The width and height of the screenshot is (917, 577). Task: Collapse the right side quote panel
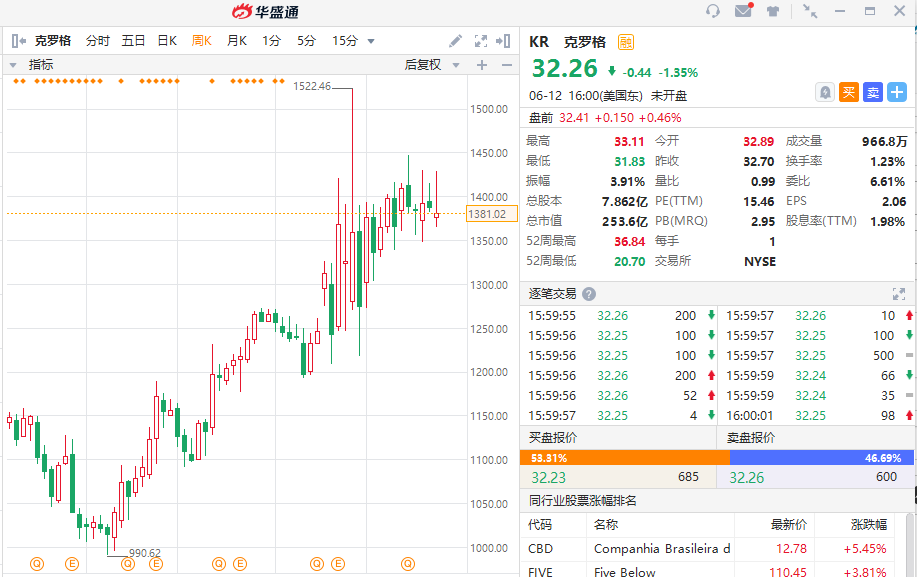(x=503, y=41)
